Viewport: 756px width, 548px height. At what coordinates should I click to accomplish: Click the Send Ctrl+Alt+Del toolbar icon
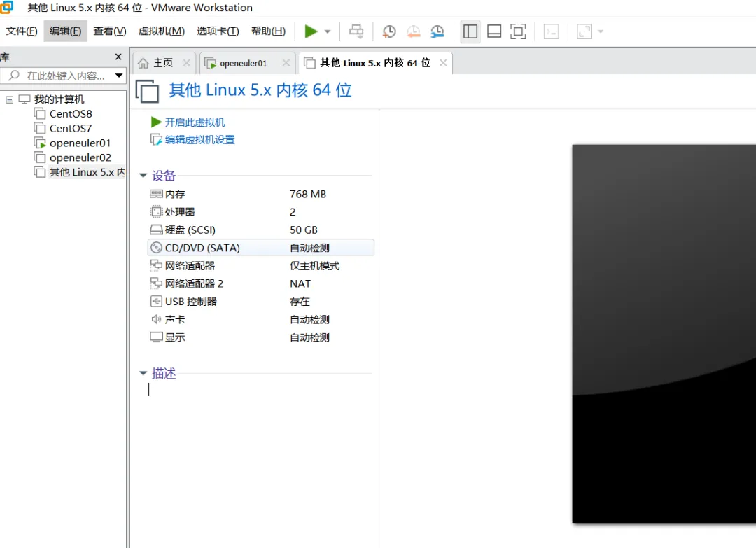point(357,31)
